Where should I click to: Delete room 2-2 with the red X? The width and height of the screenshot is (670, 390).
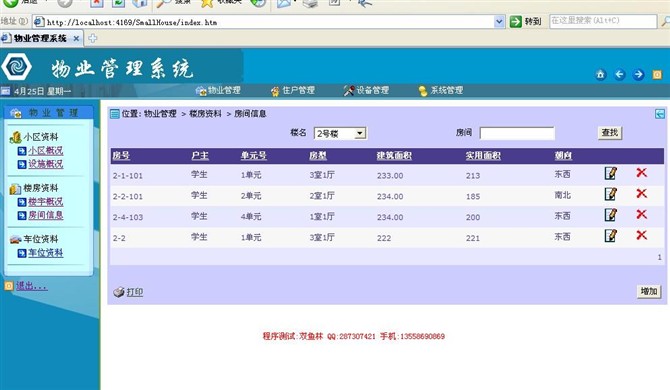coord(641,235)
